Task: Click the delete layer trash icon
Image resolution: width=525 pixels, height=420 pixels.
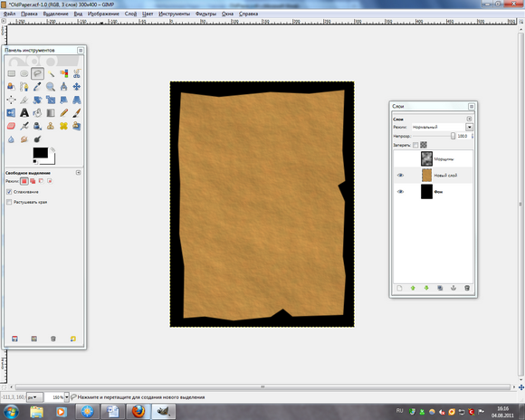Action: point(467,288)
